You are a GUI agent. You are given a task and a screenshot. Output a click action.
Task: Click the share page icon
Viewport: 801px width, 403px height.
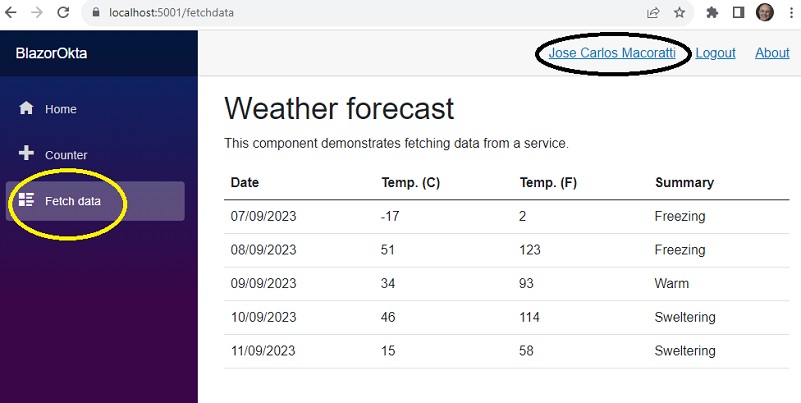653,13
